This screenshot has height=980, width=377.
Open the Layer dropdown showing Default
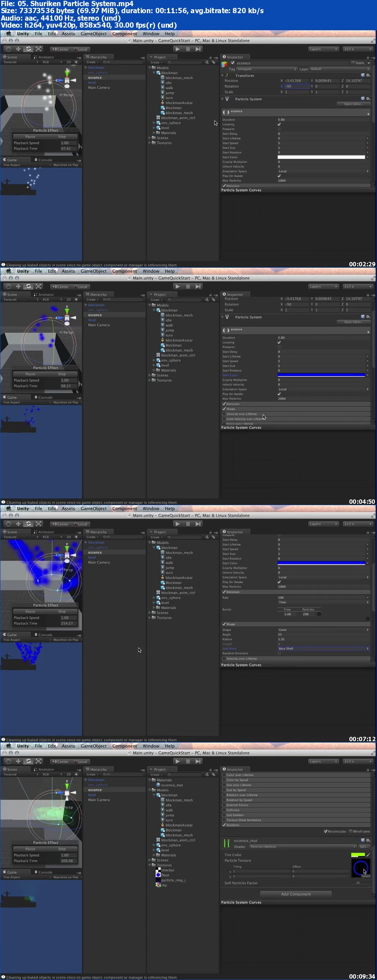click(x=340, y=69)
